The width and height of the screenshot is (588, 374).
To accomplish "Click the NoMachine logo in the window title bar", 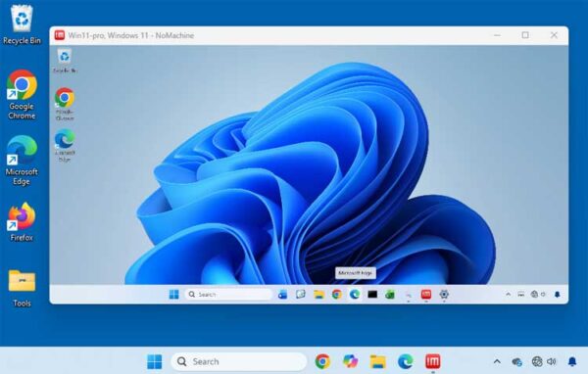I will 60,35.
